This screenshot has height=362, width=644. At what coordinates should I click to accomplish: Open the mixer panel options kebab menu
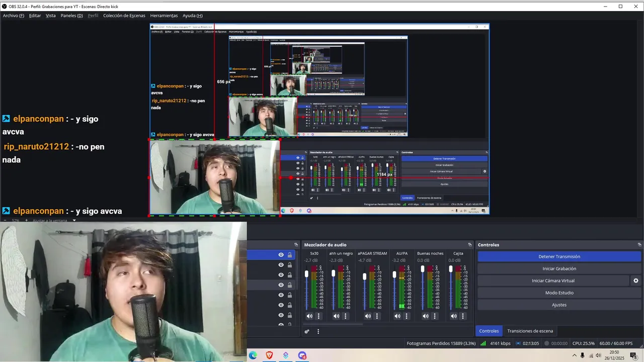[x=318, y=331]
